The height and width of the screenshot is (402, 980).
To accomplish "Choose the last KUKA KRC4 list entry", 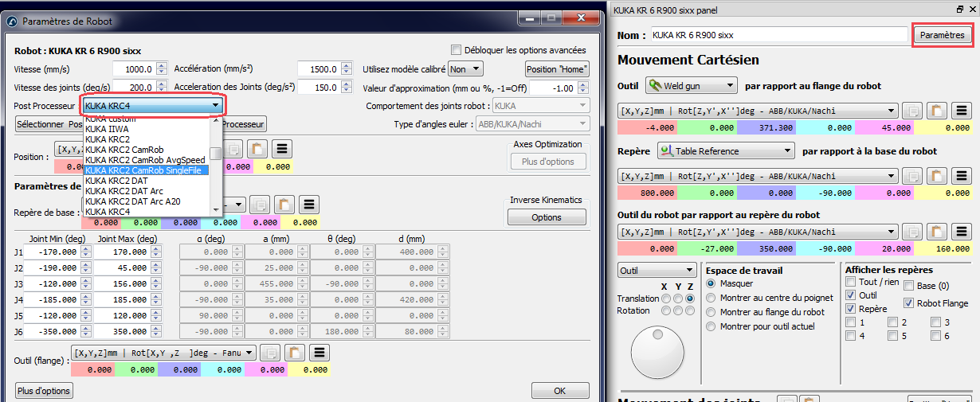I will click(x=145, y=212).
